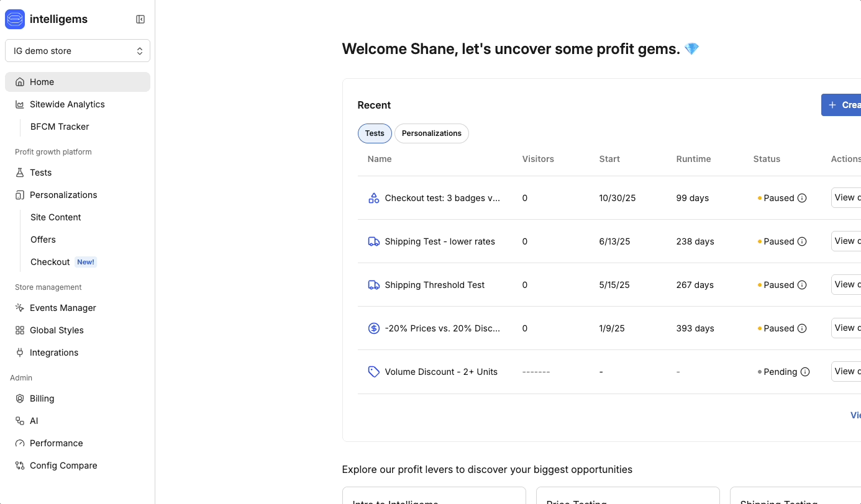Image resolution: width=861 pixels, height=504 pixels.
Task: Click the blue Create button
Action: (x=843, y=105)
